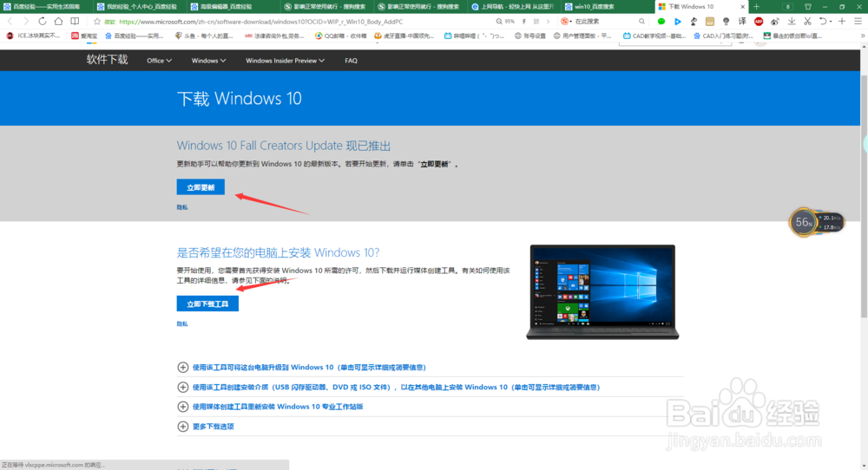Open the FAQ menu item
The image size is (868, 470).
[x=351, y=61]
